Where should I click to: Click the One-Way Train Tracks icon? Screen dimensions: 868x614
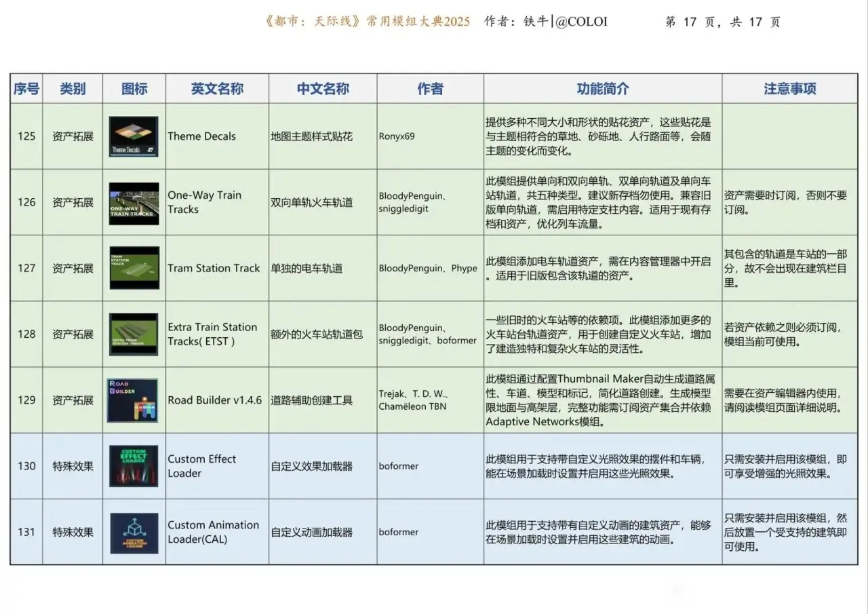point(134,203)
